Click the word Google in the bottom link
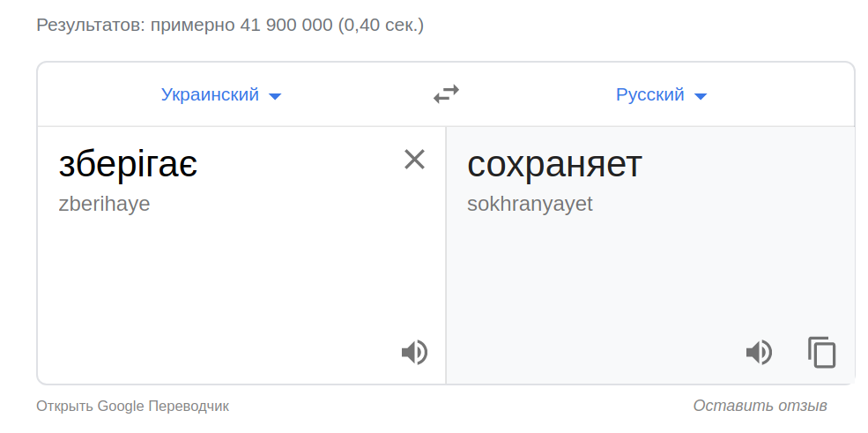The height and width of the screenshot is (433, 868). click(120, 406)
